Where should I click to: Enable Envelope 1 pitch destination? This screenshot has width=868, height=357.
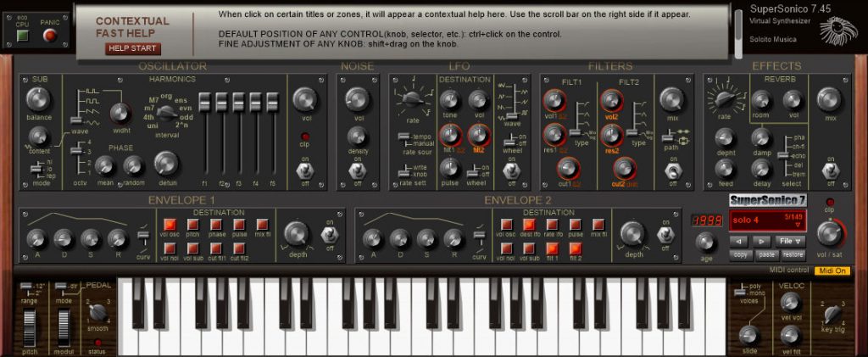click(192, 224)
